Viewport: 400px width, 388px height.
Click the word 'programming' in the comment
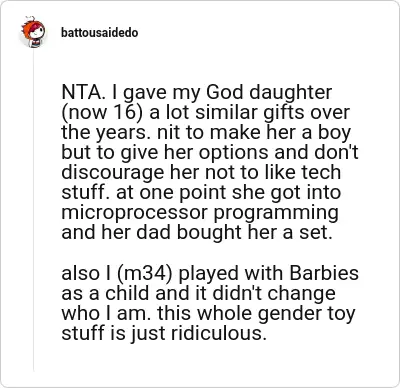276,213
